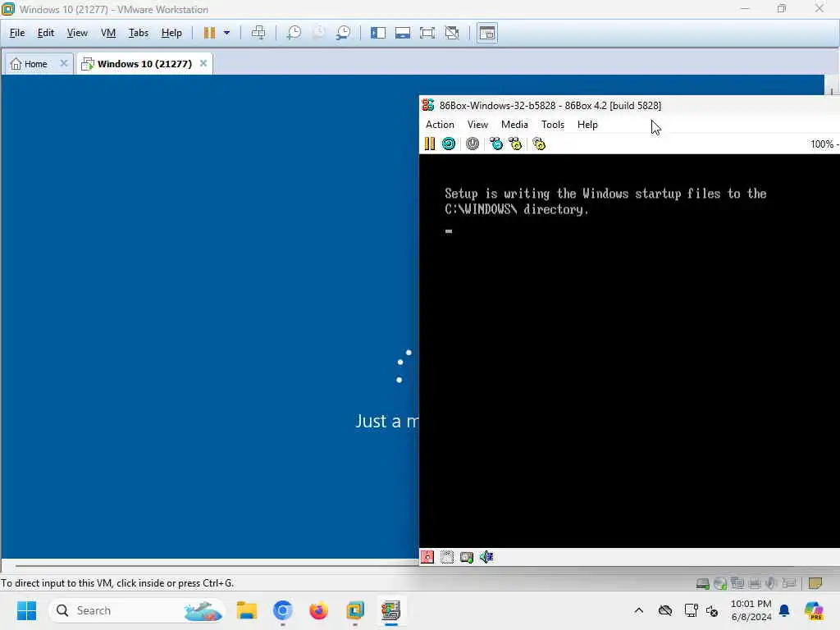Click 'To direct input to this VM' status text
Screen dimensions: 840x630
coord(117,583)
